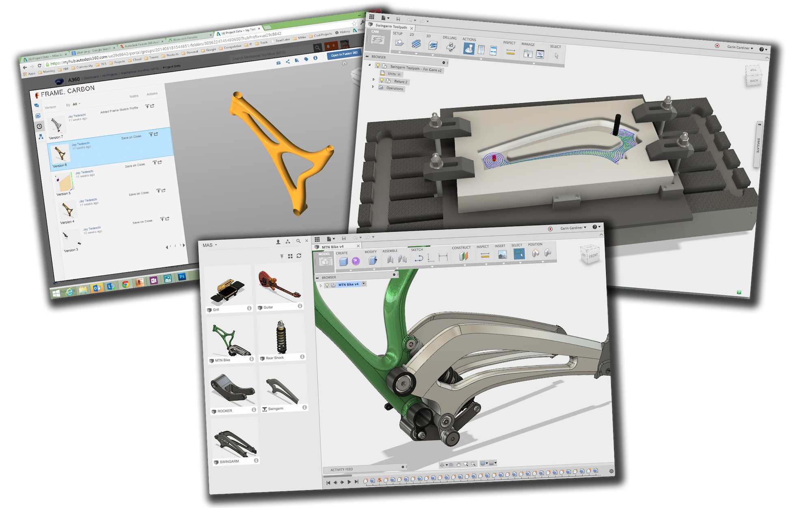
Task: Click the Open in Fusion 360 button
Action: [x=344, y=54]
